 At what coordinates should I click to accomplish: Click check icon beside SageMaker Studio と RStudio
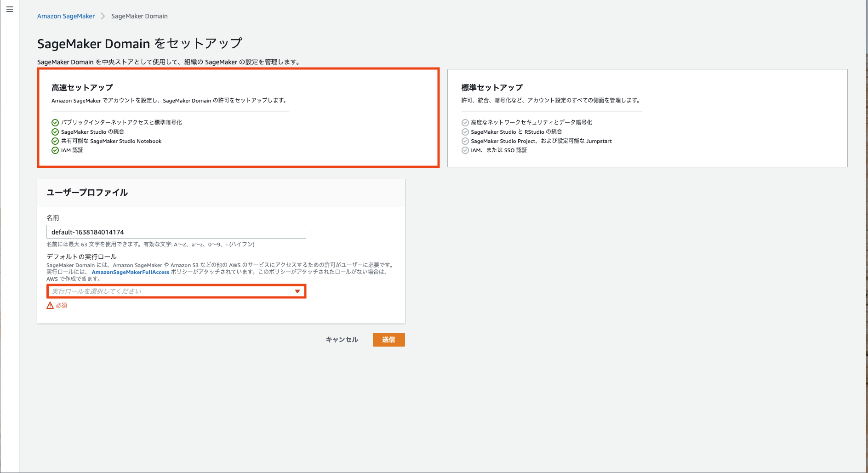click(465, 132)
